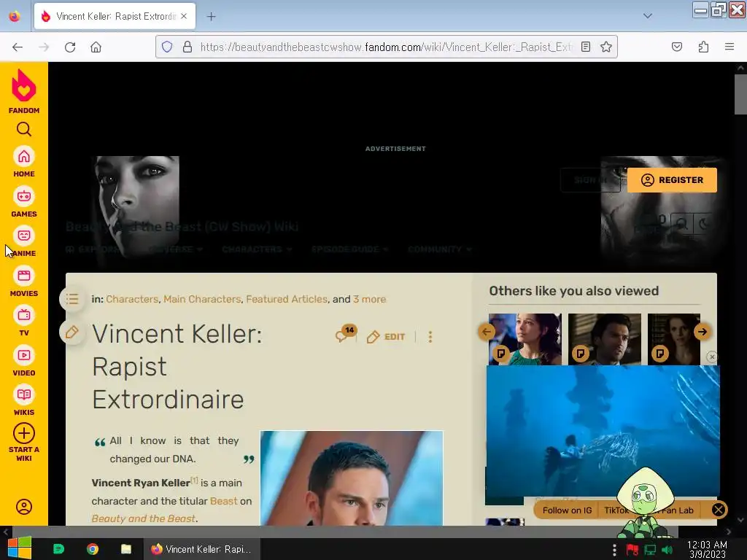Open the ANIME section
The height and width of the screenshot is (560, 747).
(24, 241)
